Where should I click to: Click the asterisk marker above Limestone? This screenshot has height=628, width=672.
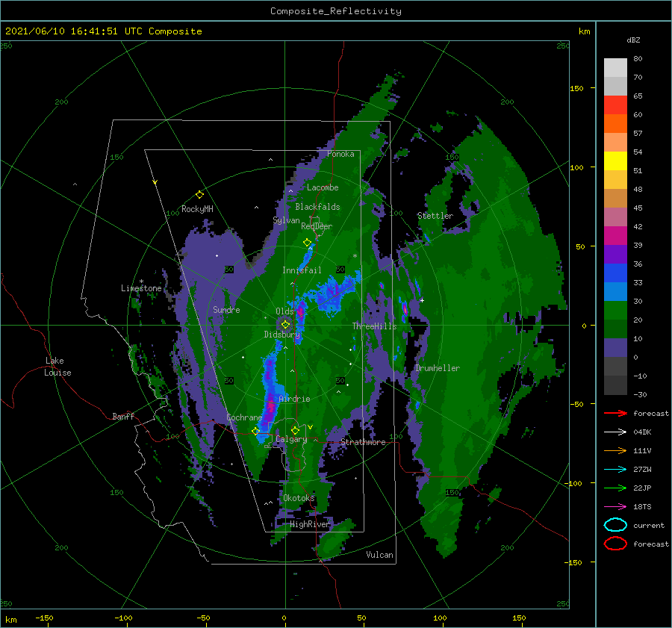[x=141, y=282]
